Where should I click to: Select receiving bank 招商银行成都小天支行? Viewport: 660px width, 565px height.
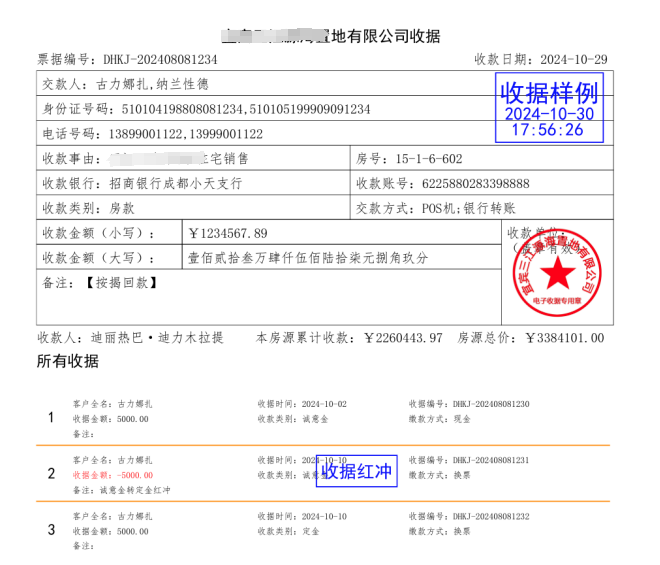pyautogui.click(x=176, y=184)
